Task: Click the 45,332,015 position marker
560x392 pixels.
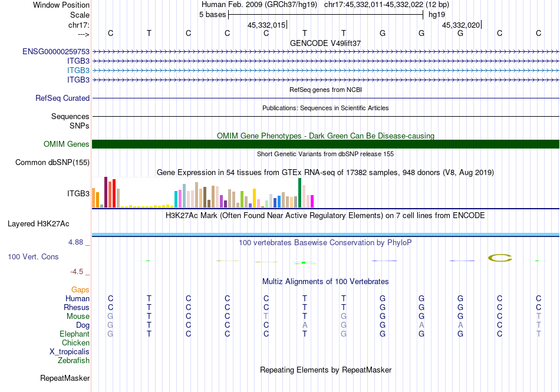Action: pos(266,25)
